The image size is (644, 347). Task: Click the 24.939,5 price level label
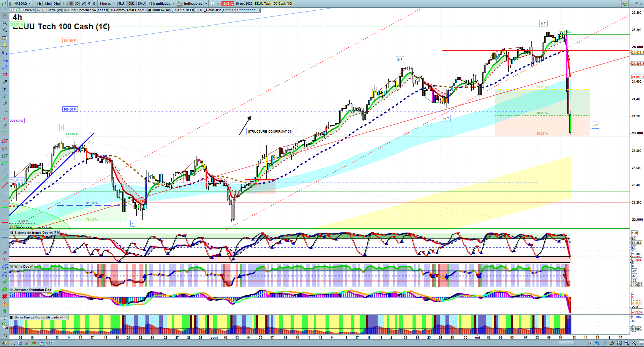[x=638, y=53]
